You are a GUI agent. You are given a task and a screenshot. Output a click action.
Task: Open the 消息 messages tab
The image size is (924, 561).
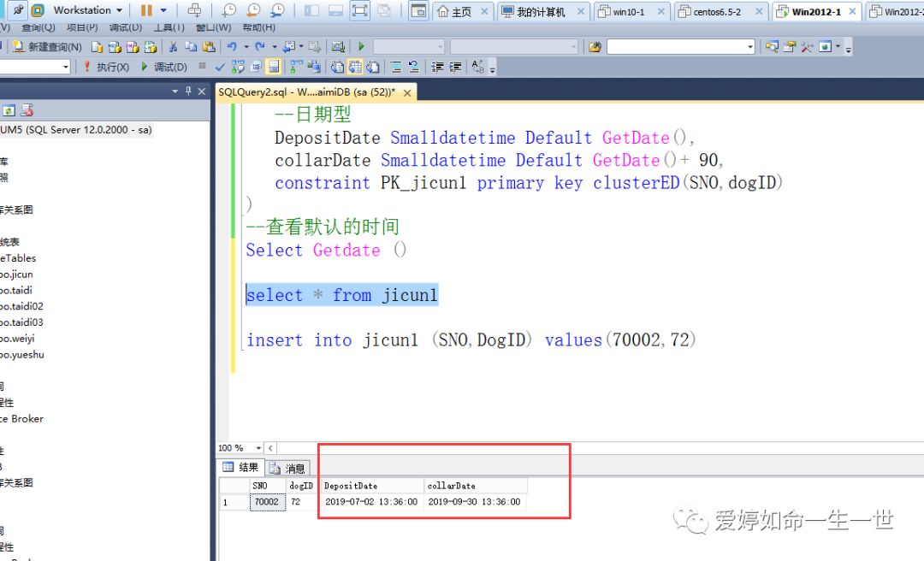coord(287,468)
